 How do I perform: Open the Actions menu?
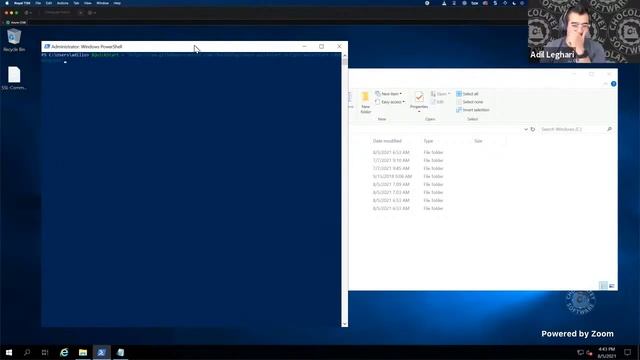[x=62, y=3]
